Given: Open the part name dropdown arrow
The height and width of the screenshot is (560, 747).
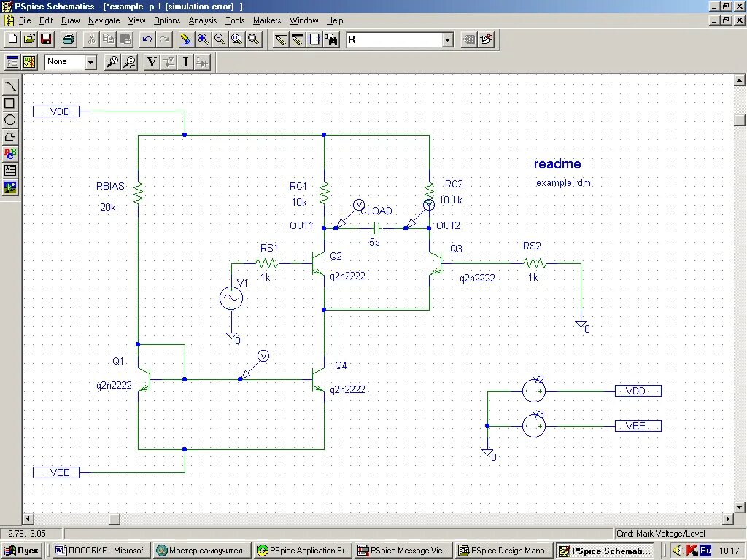Looking at the screenshot, I should point(447,39).
